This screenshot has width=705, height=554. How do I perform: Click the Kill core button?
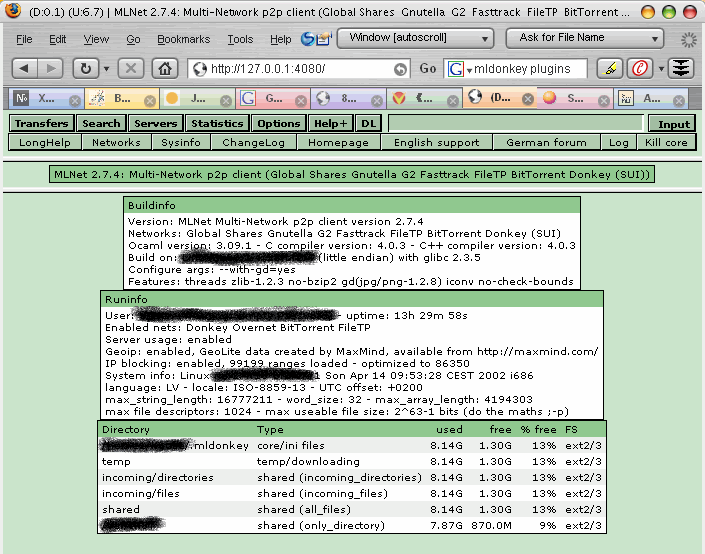pyautogui.click(x=666, y=143)
